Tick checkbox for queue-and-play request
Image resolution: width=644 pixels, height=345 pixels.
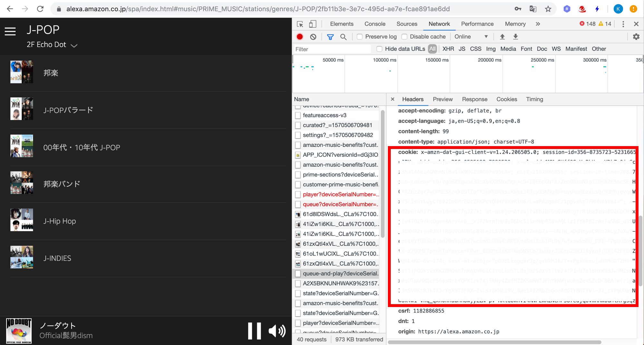pos(298,274)
